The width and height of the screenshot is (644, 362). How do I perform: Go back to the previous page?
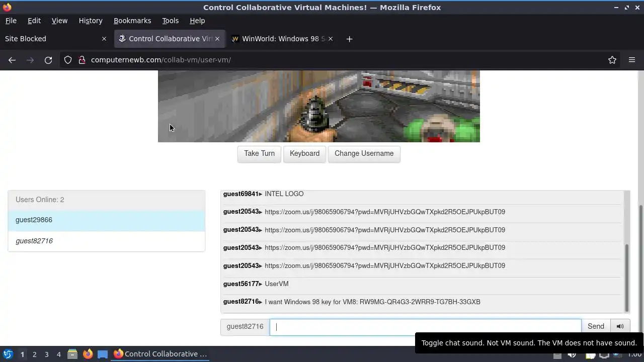click(12, 60)
